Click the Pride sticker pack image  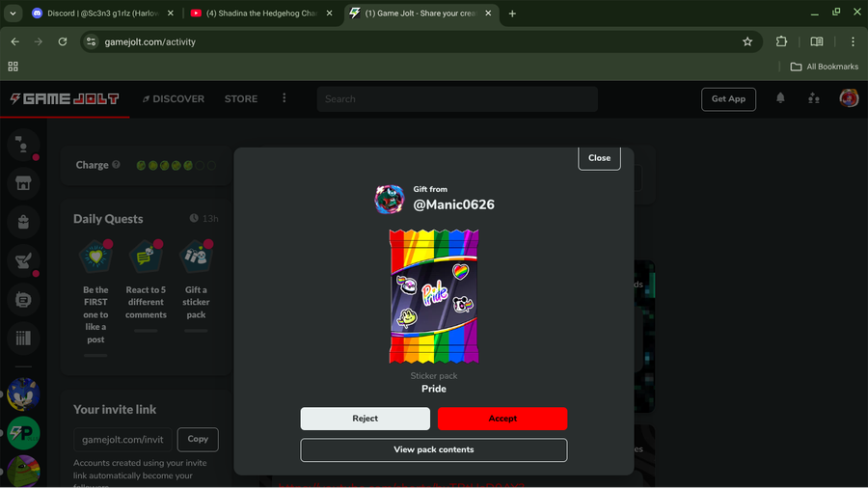click(x=433, y=296)
